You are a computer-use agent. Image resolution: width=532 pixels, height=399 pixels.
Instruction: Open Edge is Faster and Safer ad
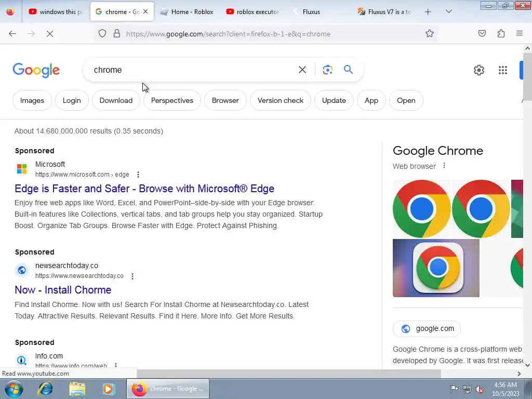(x=144, y=189)
